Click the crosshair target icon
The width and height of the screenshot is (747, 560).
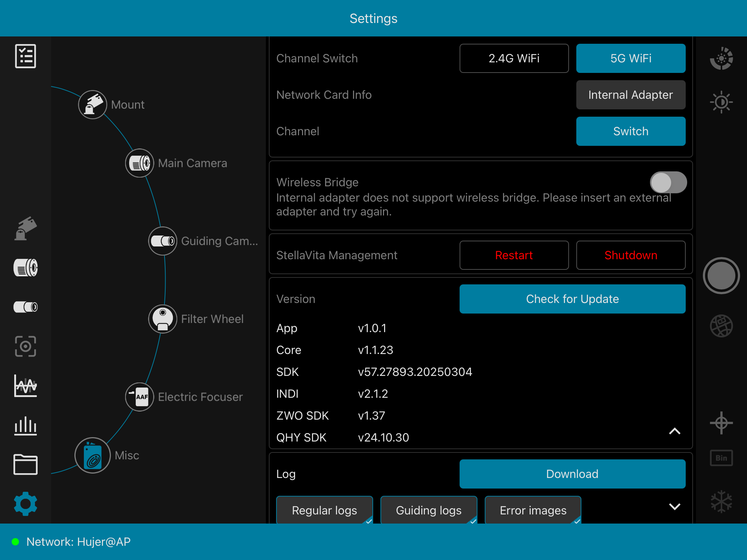coord(721,423)
